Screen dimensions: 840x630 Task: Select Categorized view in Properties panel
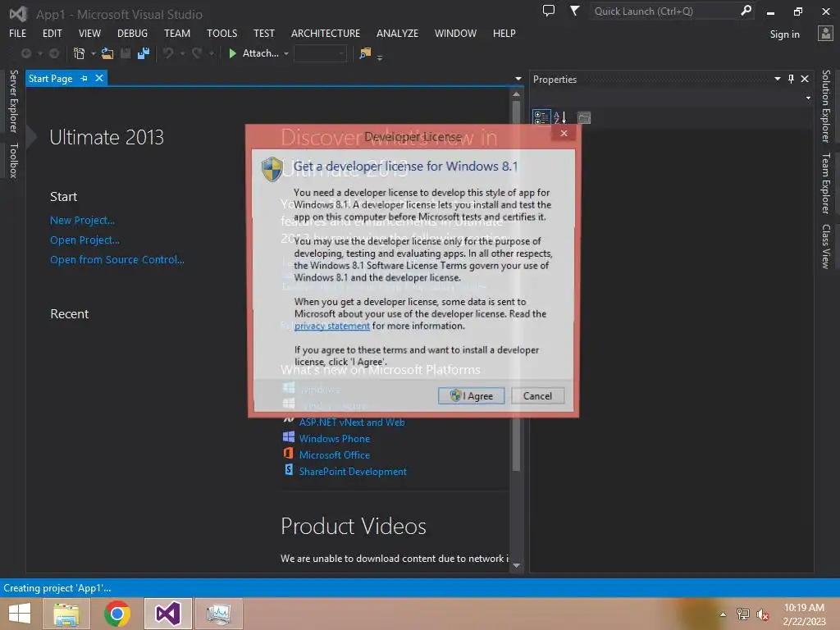pos(541,117)
